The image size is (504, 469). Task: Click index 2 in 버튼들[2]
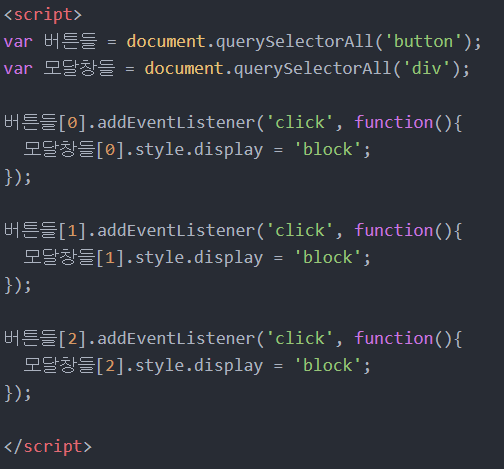pos(72,339)
